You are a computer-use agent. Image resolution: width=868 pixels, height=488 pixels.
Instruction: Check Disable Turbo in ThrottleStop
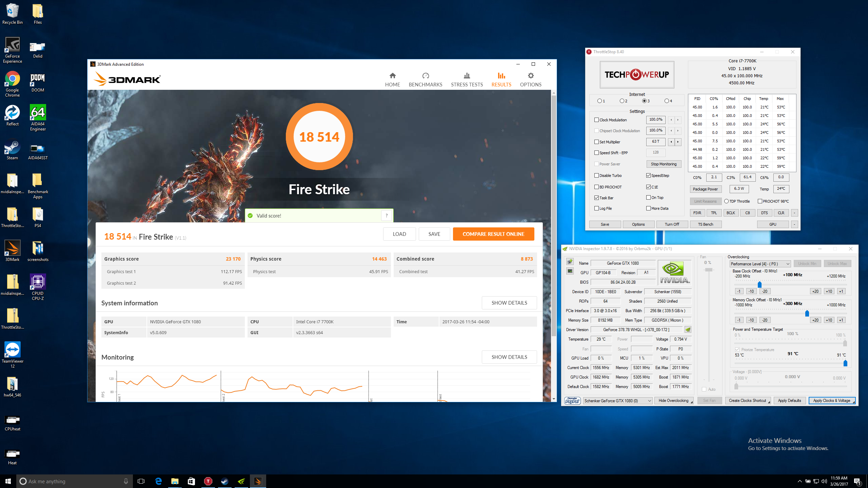596,176
